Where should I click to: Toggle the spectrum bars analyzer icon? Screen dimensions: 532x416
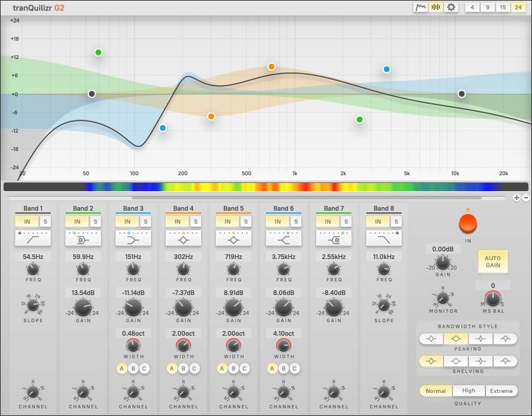pos(436,7)
